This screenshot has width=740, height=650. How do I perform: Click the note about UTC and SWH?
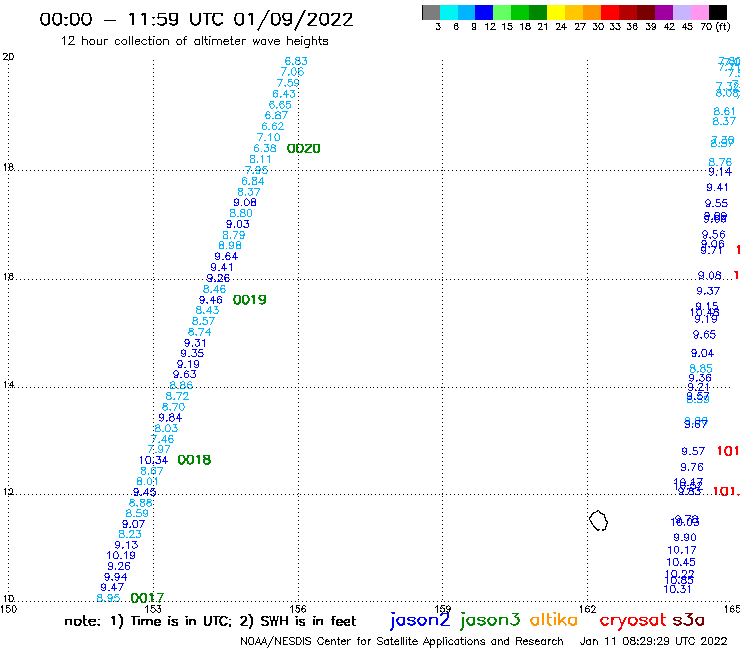(x=210, y=621)
